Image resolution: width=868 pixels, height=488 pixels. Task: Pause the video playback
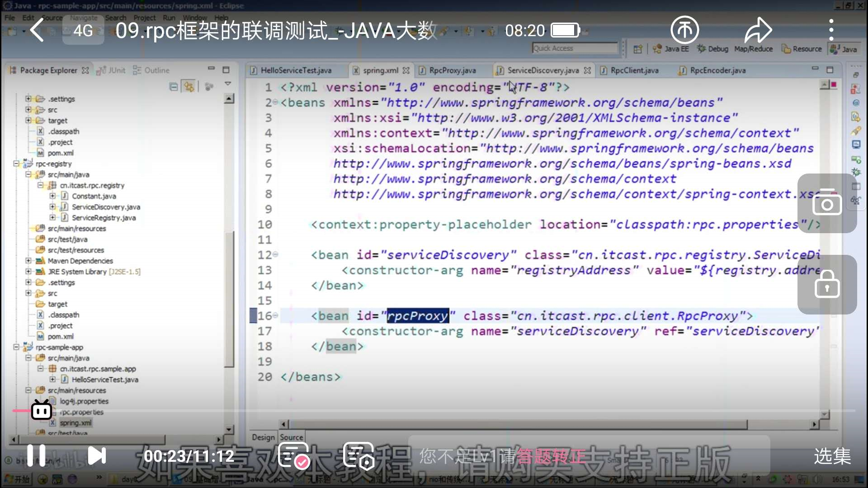[36, 455]
